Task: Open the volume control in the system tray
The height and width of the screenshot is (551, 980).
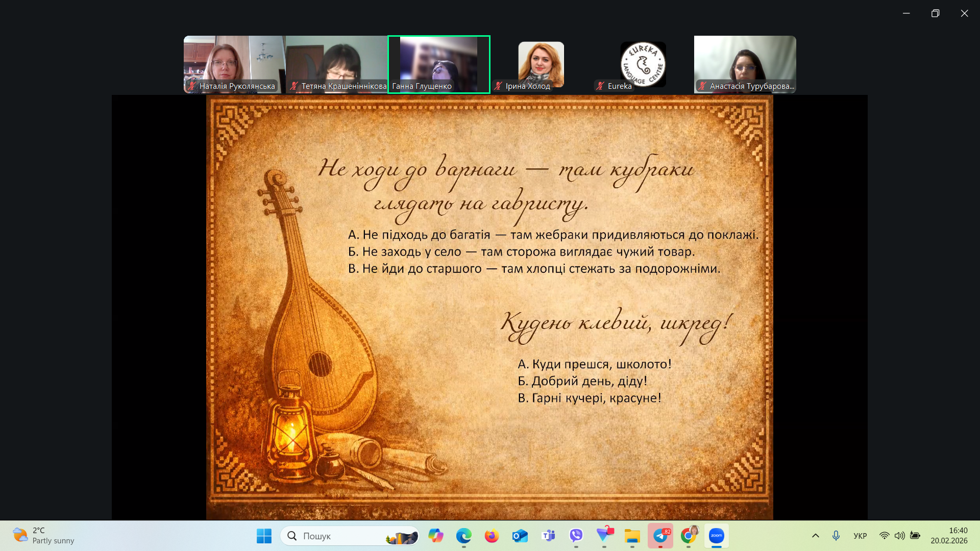Action: point(900,536)
